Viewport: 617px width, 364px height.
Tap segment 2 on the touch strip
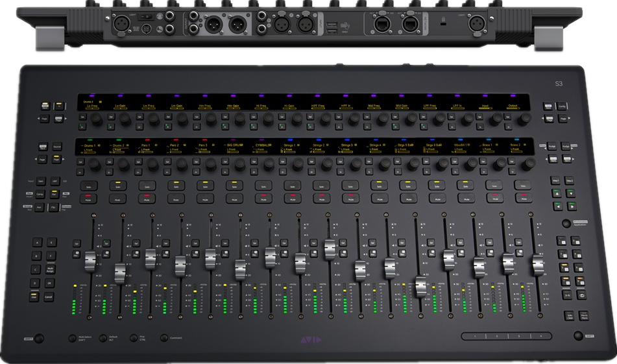pos(497,337)
